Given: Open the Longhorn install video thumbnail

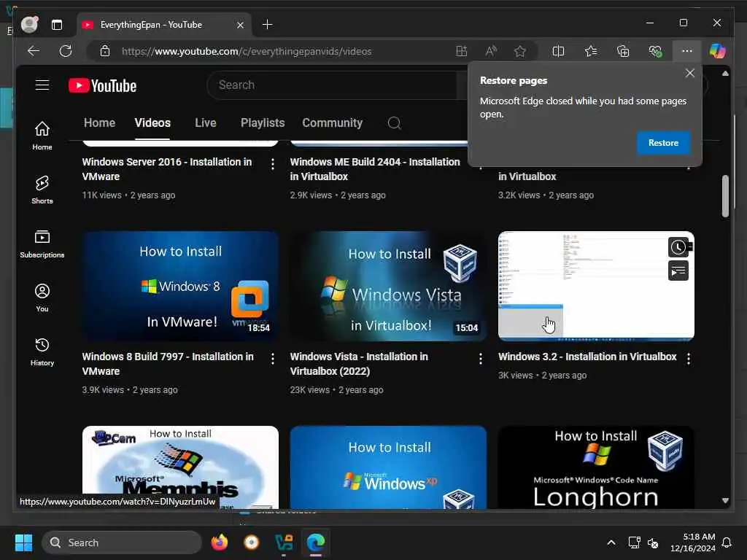Looking at the screenshot, I should click(x=596, y=467).
